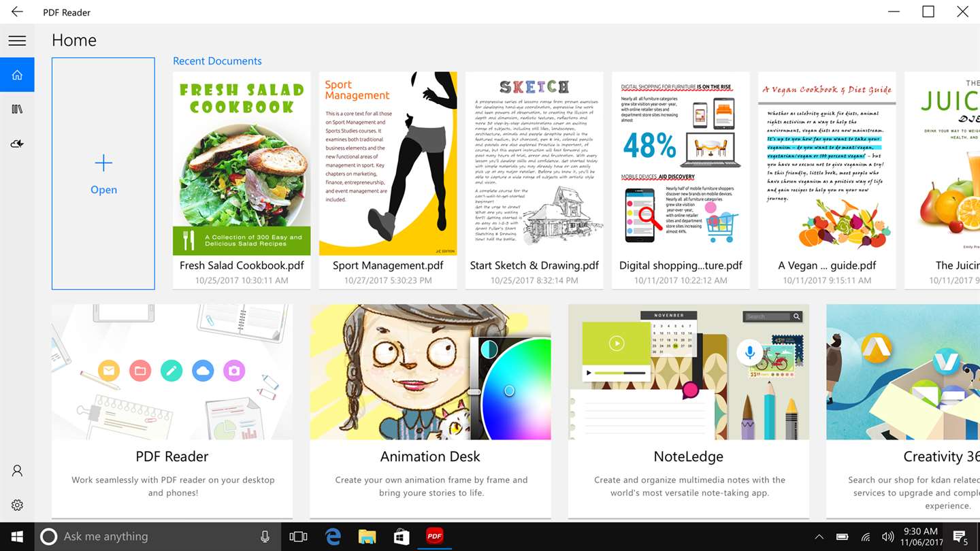Open the Juice PDF at row end
This screenshot has width=980, height=551.
[x=943, y=180]
